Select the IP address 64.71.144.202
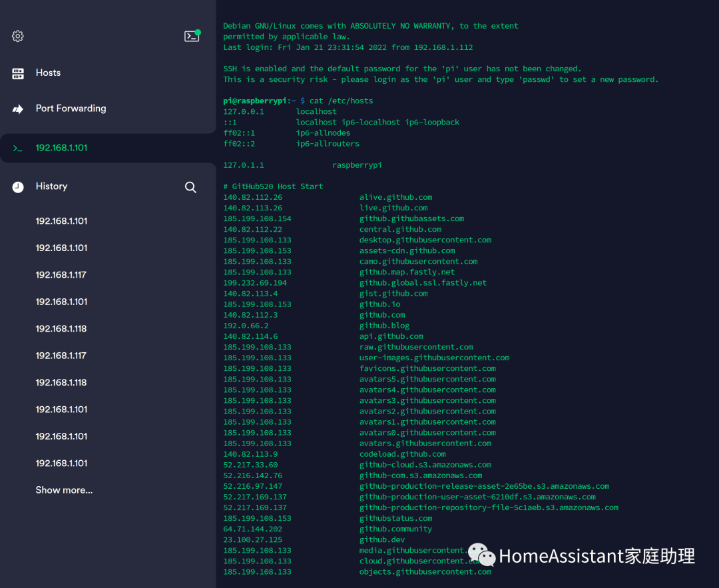Screen dimensions: 719x588 point(253,529)
